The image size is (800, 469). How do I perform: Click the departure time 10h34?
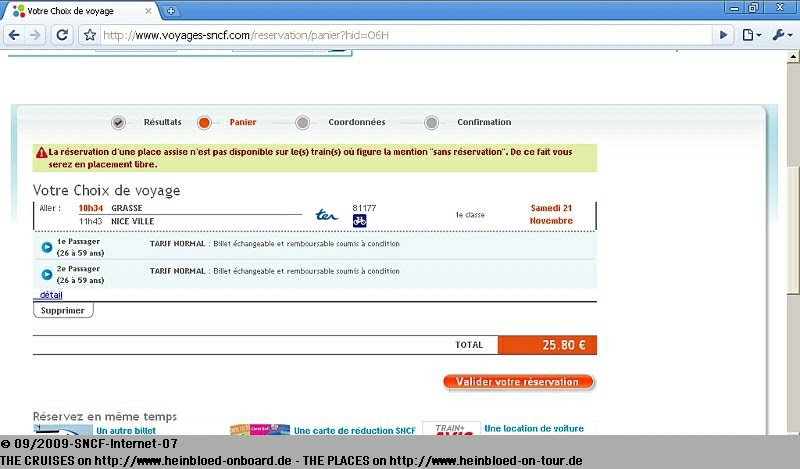[91, 208]
